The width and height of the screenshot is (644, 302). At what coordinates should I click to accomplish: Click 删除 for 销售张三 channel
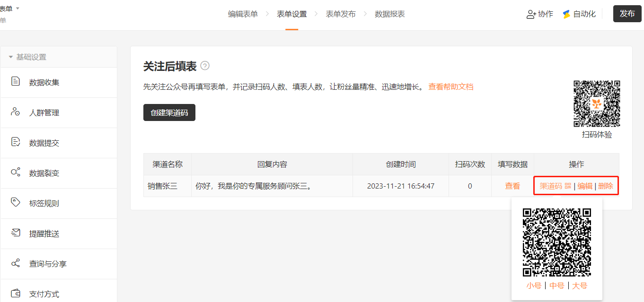pos(606,186)
